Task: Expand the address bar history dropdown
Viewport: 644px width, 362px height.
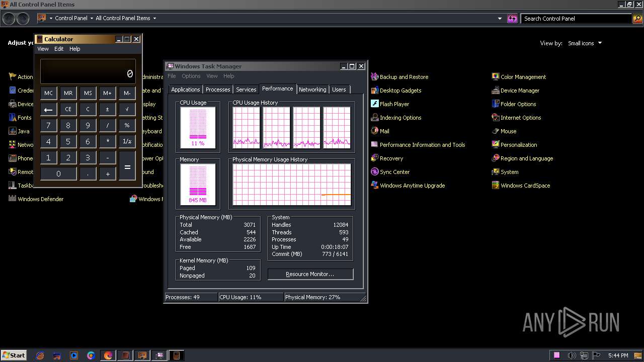Action: click(500, 19)
